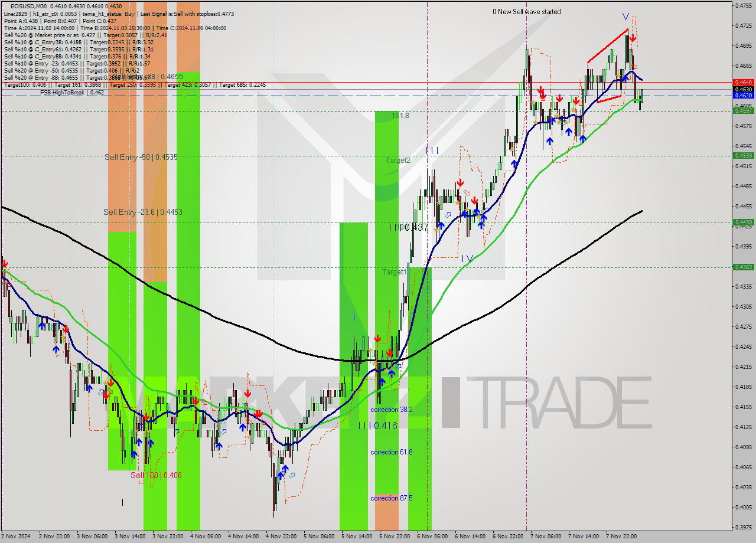Click '5 Nov 14:00' on the time axis
The height and width of the screenshot is (543, 756).
pyautogui.click(x=358, y=536)
